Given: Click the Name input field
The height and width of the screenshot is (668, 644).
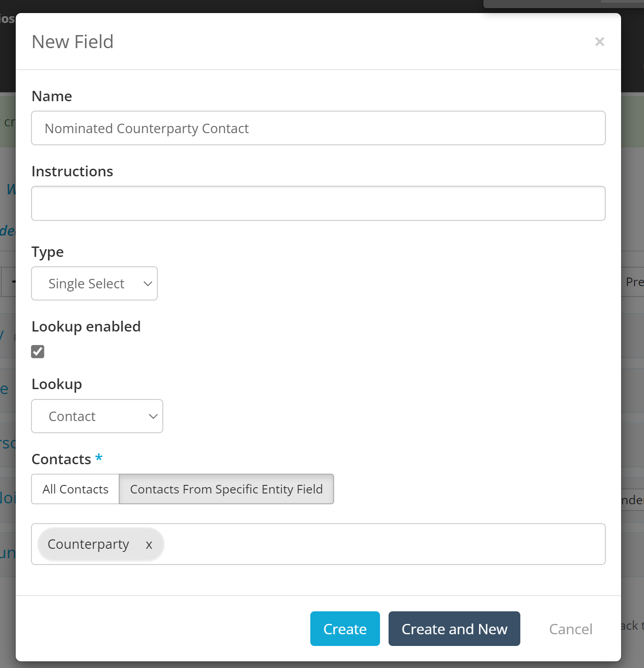Looking at the screenshot, I should (x=318, y=128).
